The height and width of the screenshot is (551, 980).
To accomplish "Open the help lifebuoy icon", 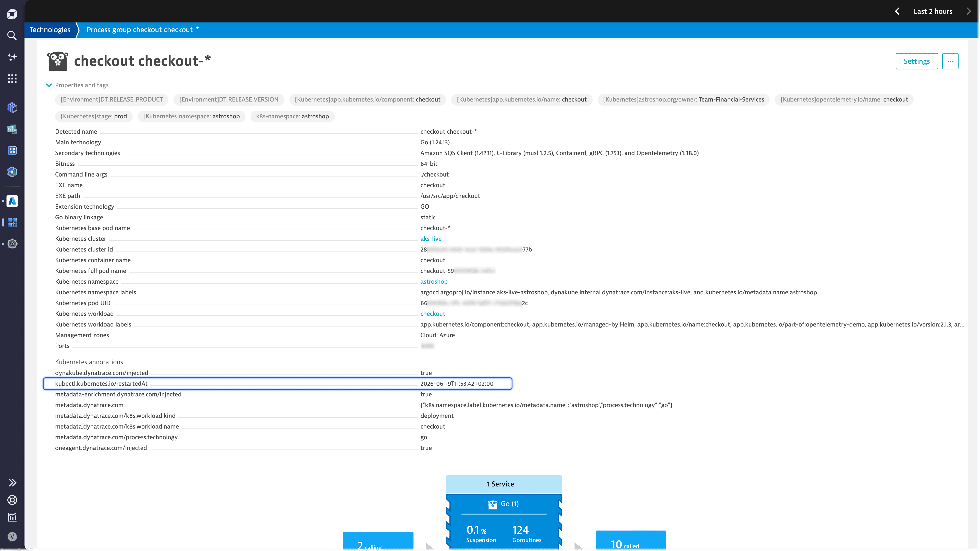I will coord(12,500).
